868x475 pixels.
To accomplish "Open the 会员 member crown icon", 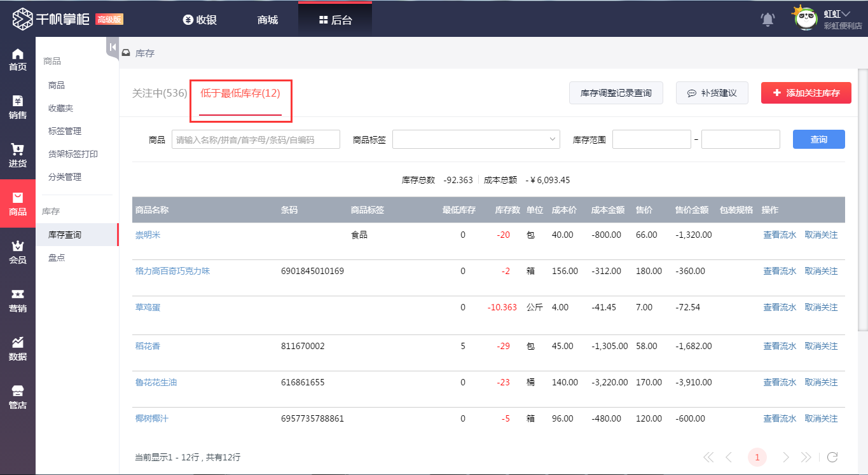I will (18, 252).
